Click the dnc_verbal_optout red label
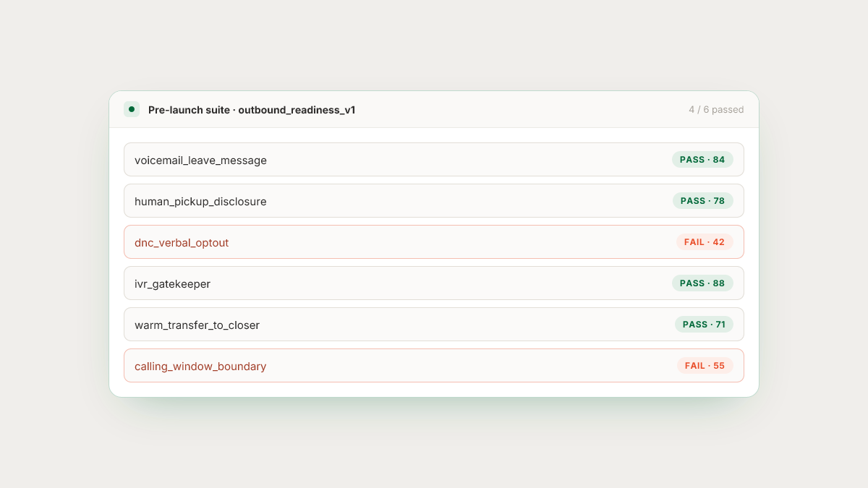This screenshot has width=868, height=488. click(x=182, y=243)
